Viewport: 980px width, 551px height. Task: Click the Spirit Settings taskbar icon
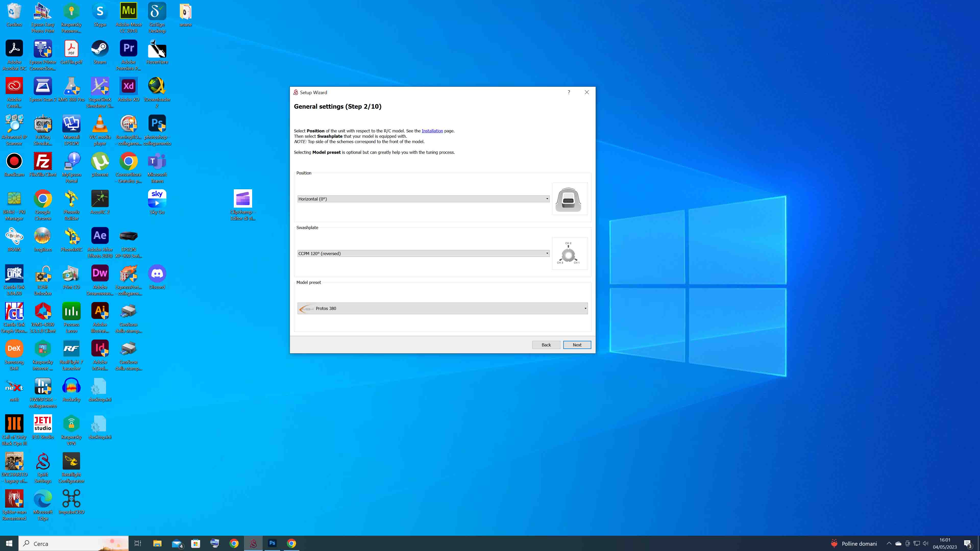click(253, 543)
